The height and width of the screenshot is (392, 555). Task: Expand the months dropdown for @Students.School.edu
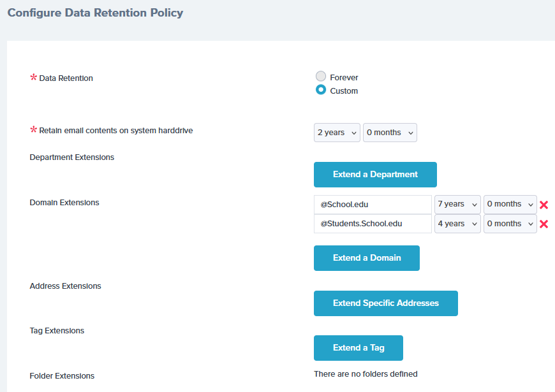(510, 224)
